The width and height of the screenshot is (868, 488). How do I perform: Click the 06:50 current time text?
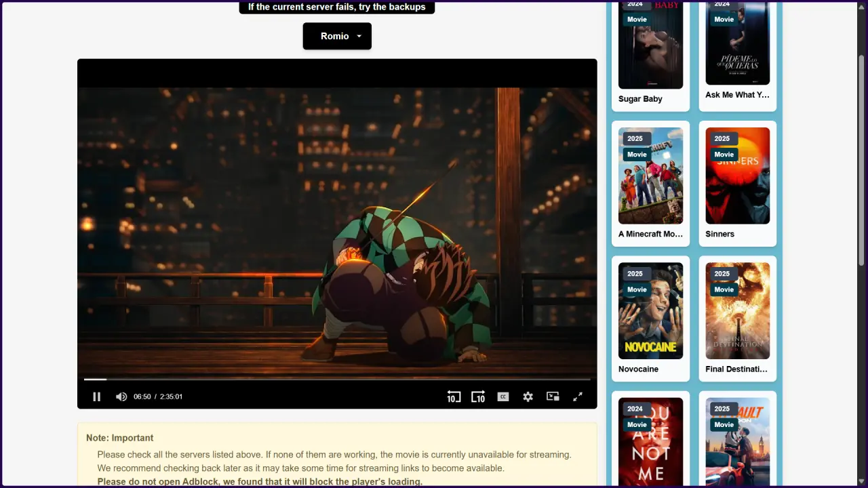click(x=142, y=396)
